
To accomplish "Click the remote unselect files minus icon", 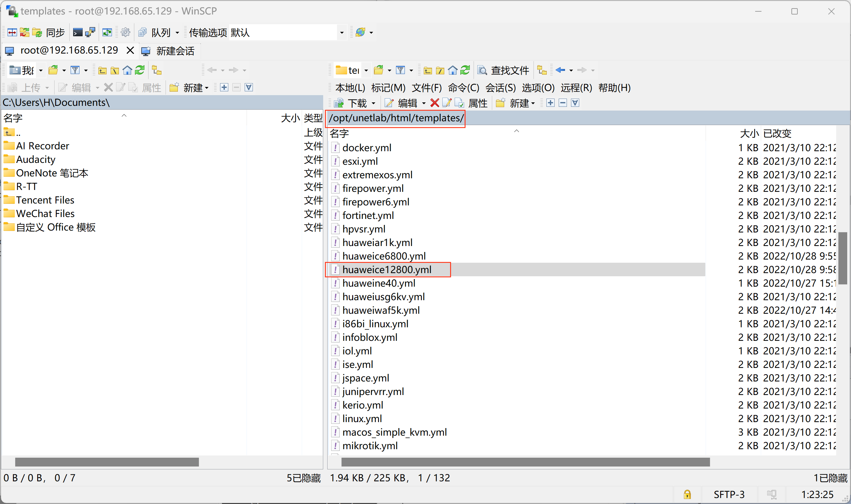I will [563, 103].
